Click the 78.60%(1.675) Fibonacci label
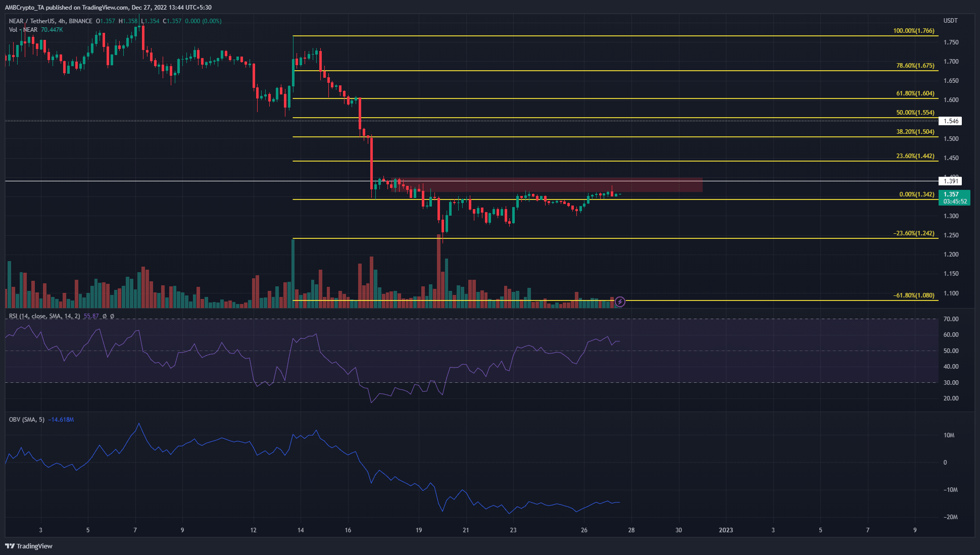This screenshot has height=555, width=980. (x=915, y=66)
